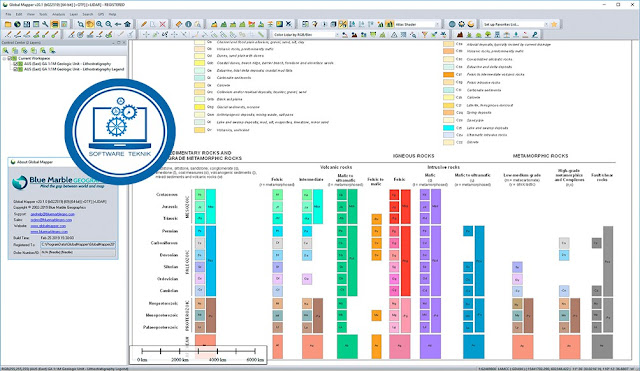Screen dimensions: 640x371
Task: Click the key icon in lidar toolbar
Action: click(x=535, y=34)
